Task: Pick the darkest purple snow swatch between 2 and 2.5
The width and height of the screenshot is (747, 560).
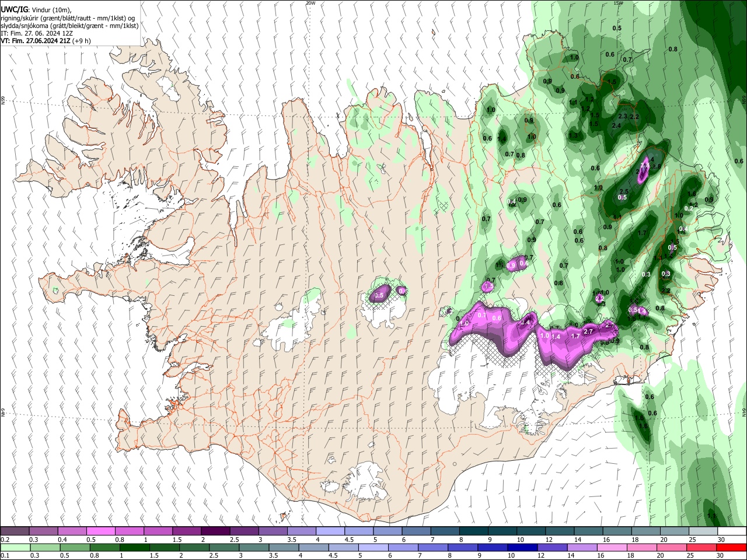Action: click(x=215, y=531)
